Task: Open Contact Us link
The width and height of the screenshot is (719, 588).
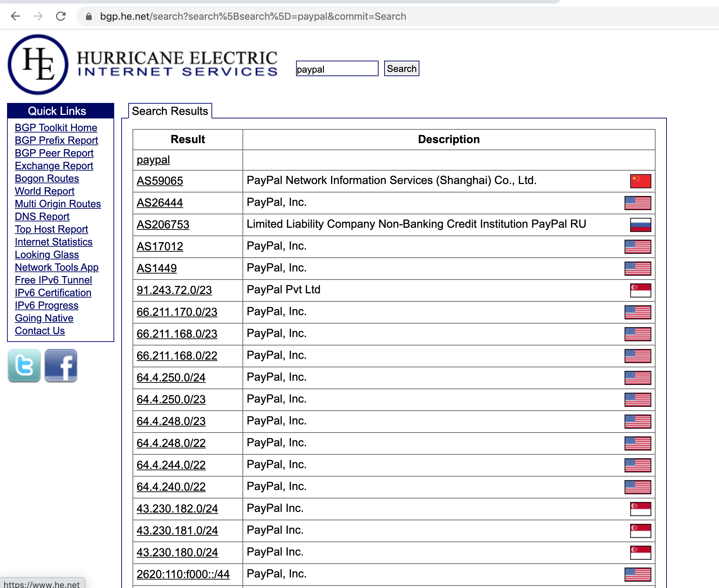Action: coord(40,331)
